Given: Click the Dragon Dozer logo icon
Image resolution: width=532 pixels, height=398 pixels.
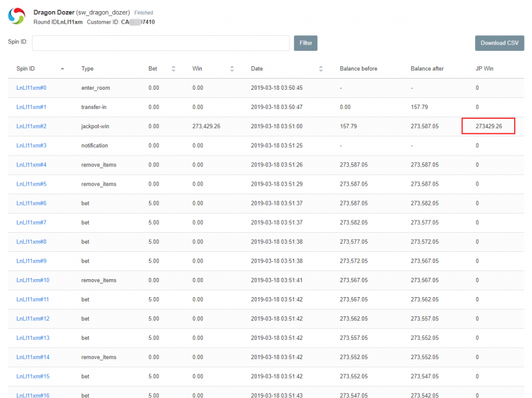Looking at the screenshot, I should pos(17,17).
